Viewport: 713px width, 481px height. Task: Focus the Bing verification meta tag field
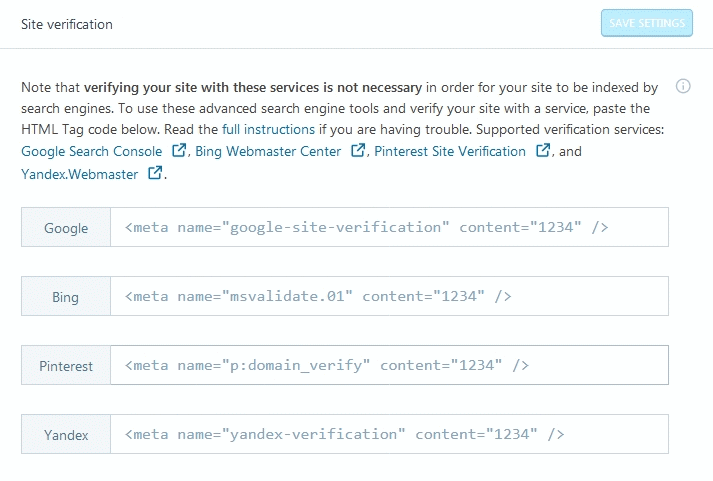[x=389, y=296]
